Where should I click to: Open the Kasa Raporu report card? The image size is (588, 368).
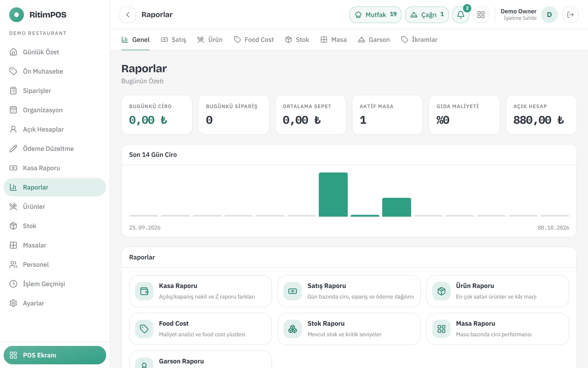tap(201, 291)
